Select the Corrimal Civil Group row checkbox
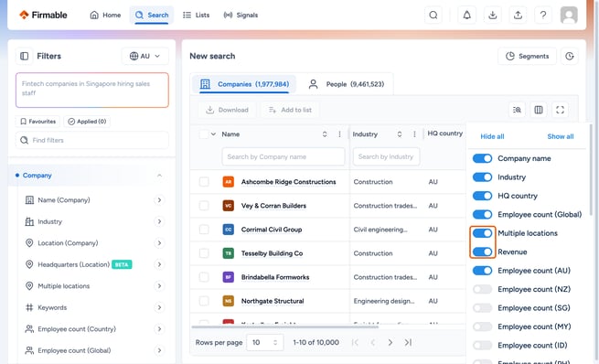This screenshot has width=599, height=364. 204,230
